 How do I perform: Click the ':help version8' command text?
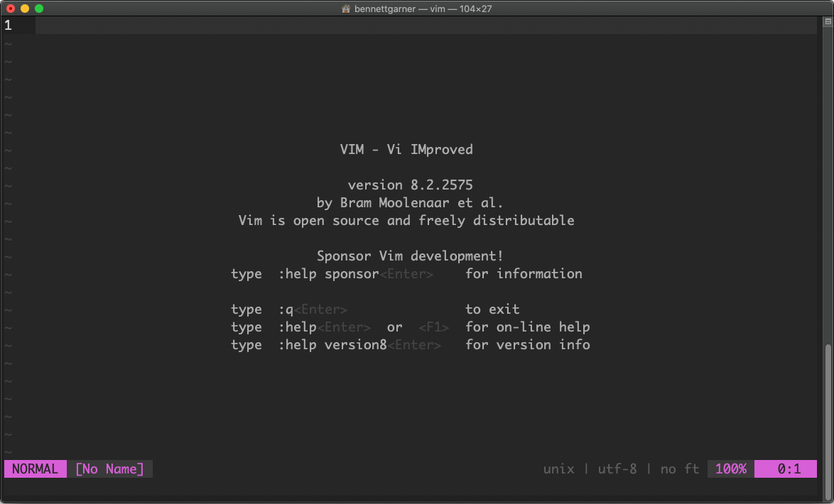point(331,344)
